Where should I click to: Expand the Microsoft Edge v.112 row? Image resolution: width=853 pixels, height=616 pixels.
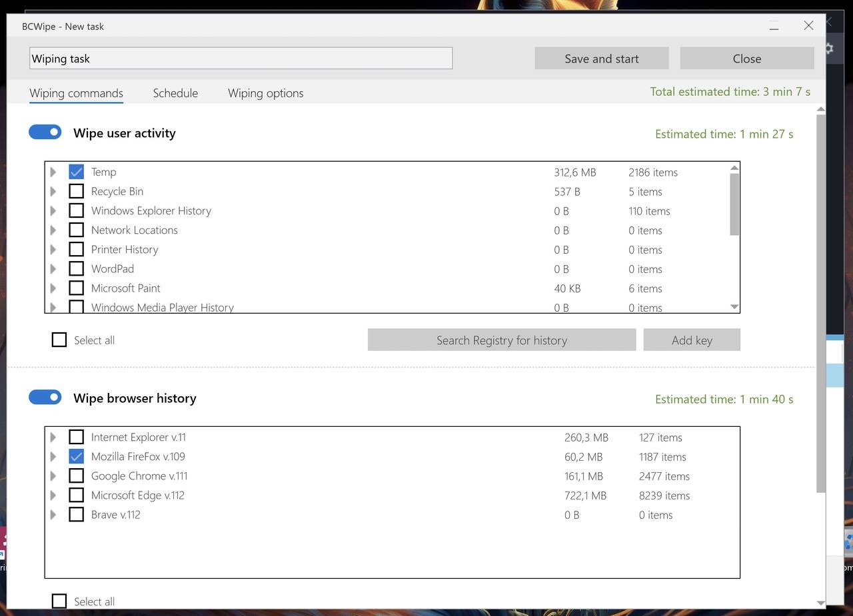(53, 495)
